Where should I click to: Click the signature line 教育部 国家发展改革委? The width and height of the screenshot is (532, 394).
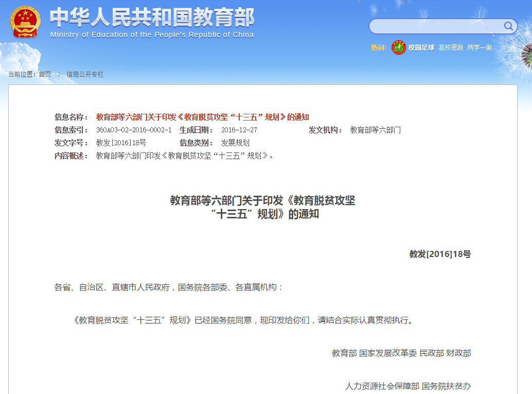[401, 353]
